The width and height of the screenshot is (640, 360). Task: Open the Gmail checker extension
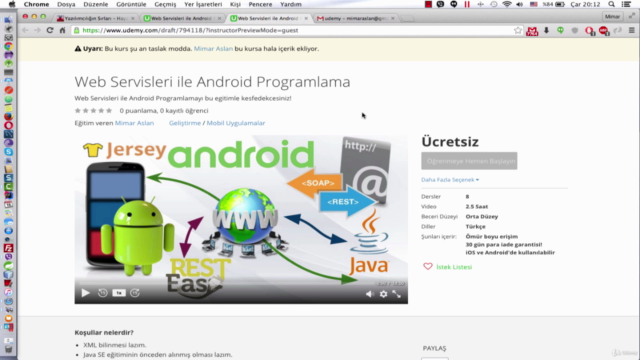(x=532, y=31)
